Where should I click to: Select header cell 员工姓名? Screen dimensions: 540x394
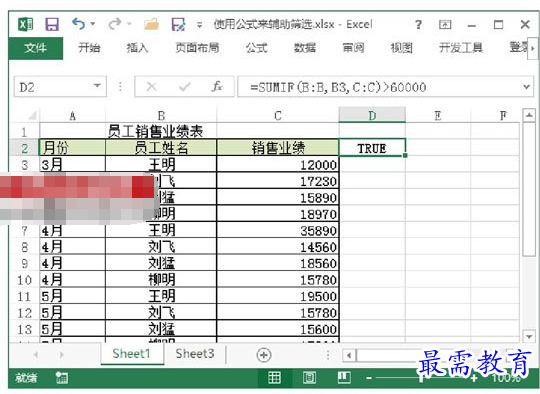pos(161,148)
